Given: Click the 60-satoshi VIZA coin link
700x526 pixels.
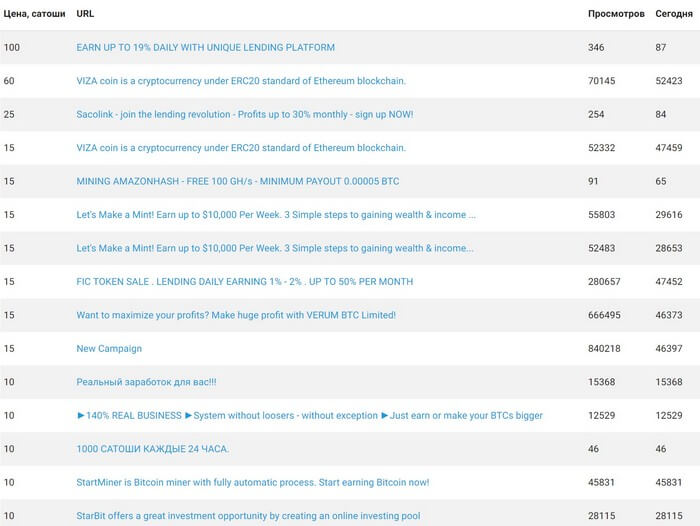Looking at the screenshot, I should 240,81.
